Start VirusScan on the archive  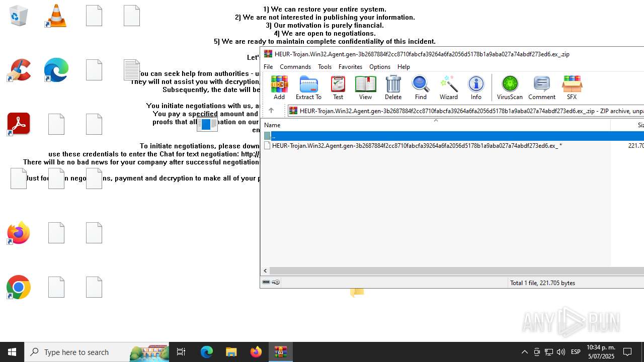[510, 87]
